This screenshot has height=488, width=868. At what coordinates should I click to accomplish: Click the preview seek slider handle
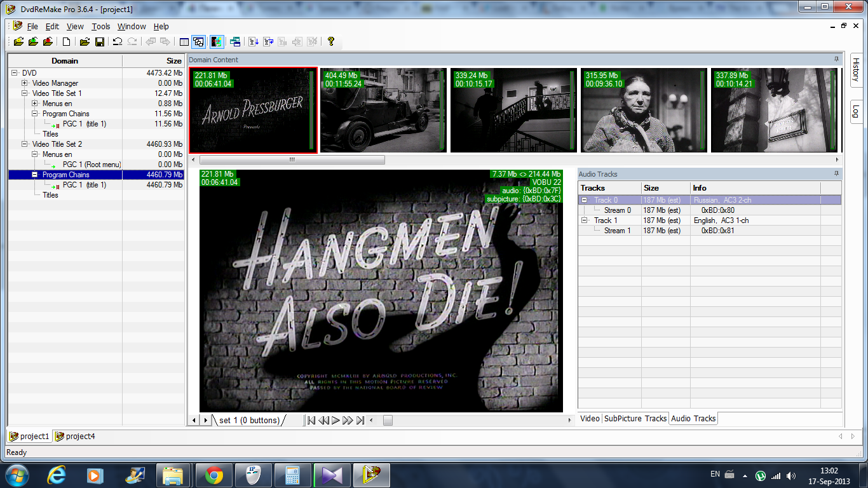(x=388, y=420)
